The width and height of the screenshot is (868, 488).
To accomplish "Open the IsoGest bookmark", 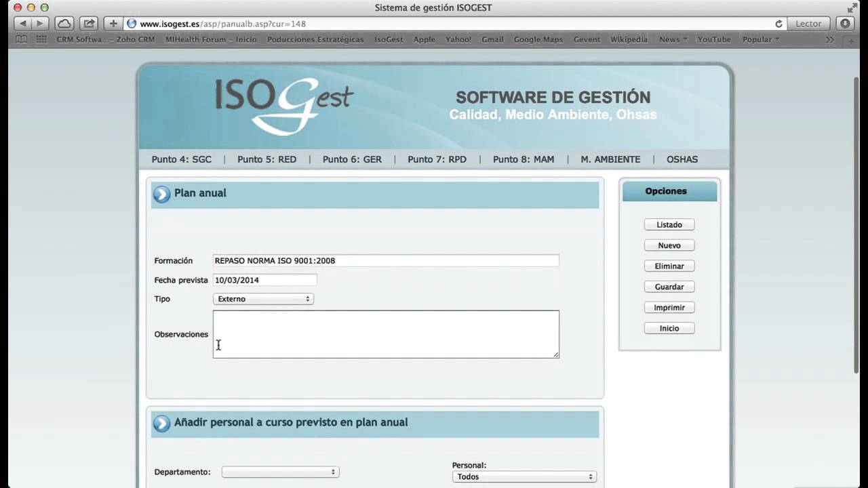I will click(x=389, y=39).
